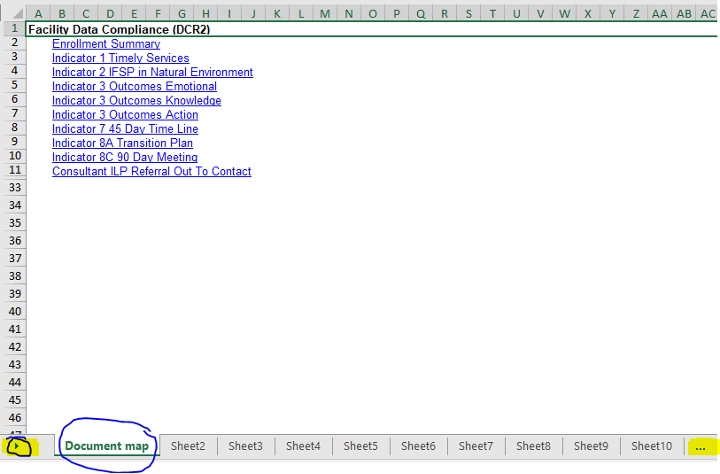This screenshot has width=720, height=474.
Task: Open the Sheet2 tab
Action: [x=188, y=446]
